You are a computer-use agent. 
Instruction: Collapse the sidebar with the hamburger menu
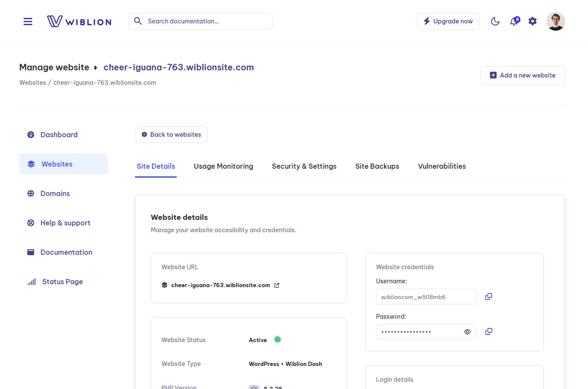28,21
